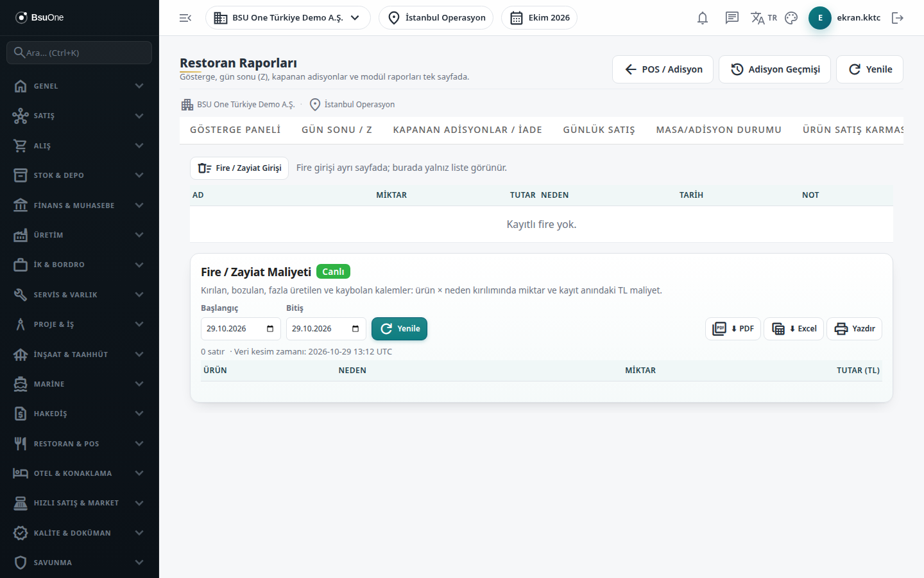Export the fire report to Excel
The height and width of the screenshot is (578, 924).
[x=794, y=329]
